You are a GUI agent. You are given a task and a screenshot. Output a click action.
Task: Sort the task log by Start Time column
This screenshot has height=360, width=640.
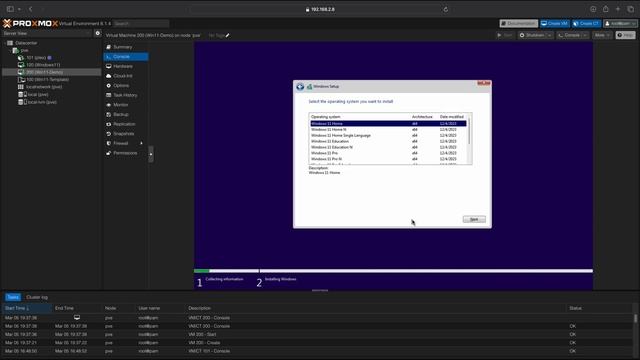27,308
